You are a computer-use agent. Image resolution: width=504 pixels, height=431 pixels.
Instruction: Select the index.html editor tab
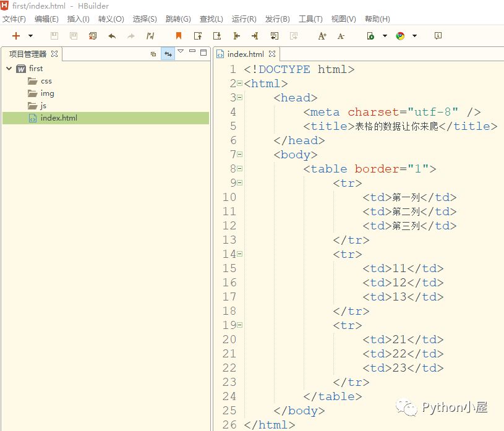pos(246,54)
